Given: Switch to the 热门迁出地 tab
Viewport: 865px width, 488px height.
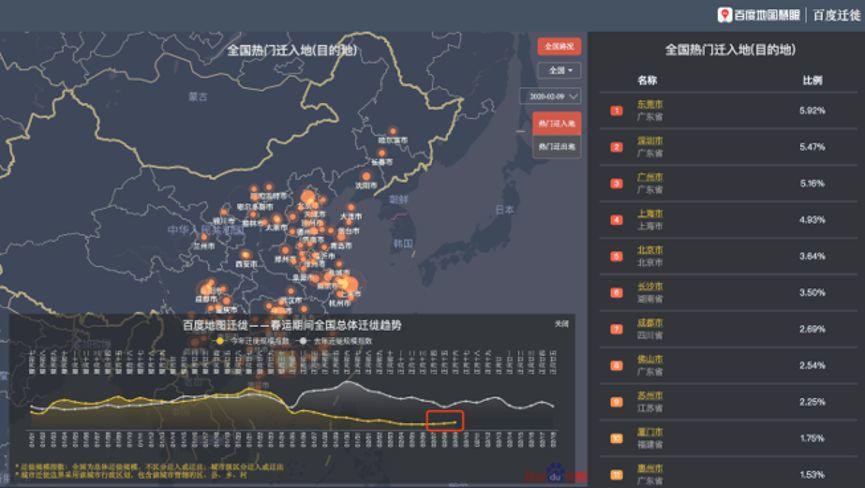Looking at the screenshot, I should [557, 147].
